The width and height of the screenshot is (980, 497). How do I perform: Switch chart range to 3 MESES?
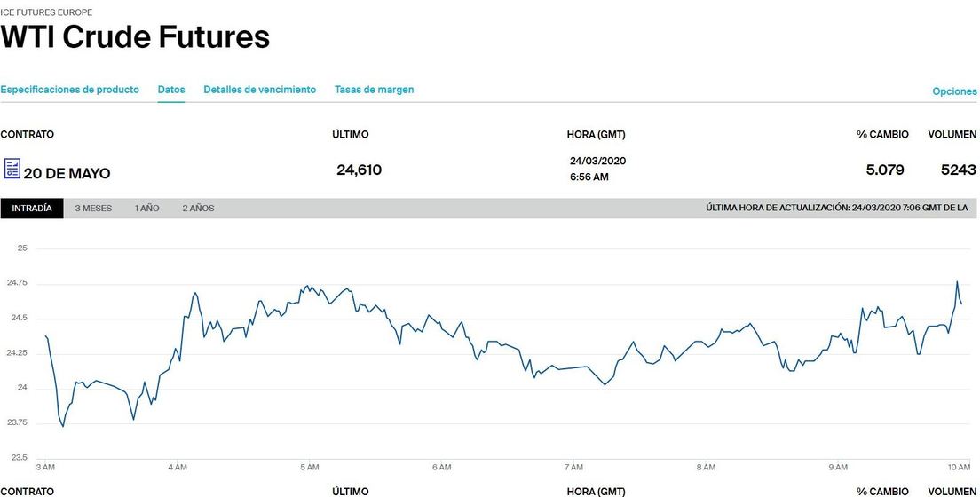(93, 209)
